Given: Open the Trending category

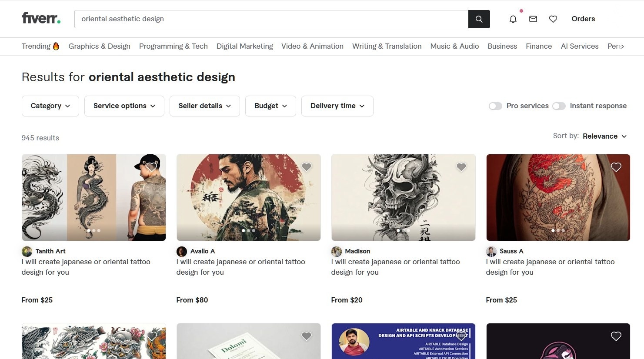Looking at the screenshot, I should pyautogui.click(x=36, y=46).
